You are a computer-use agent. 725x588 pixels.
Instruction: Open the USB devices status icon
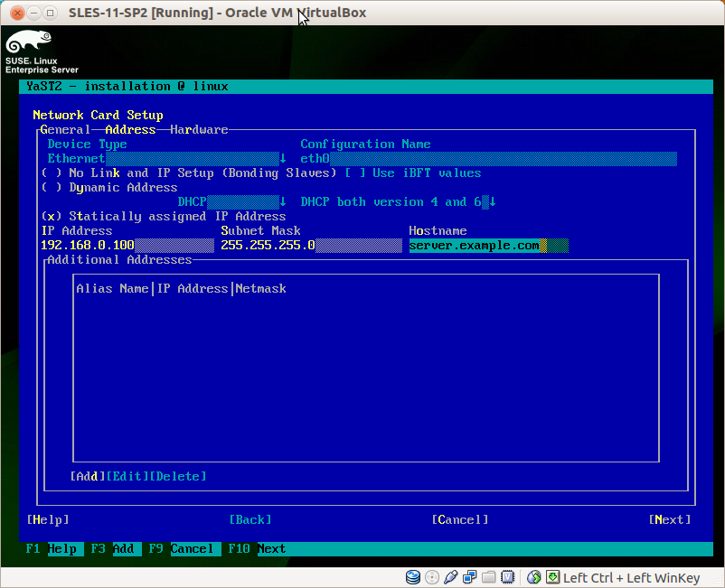coord(451,577)
